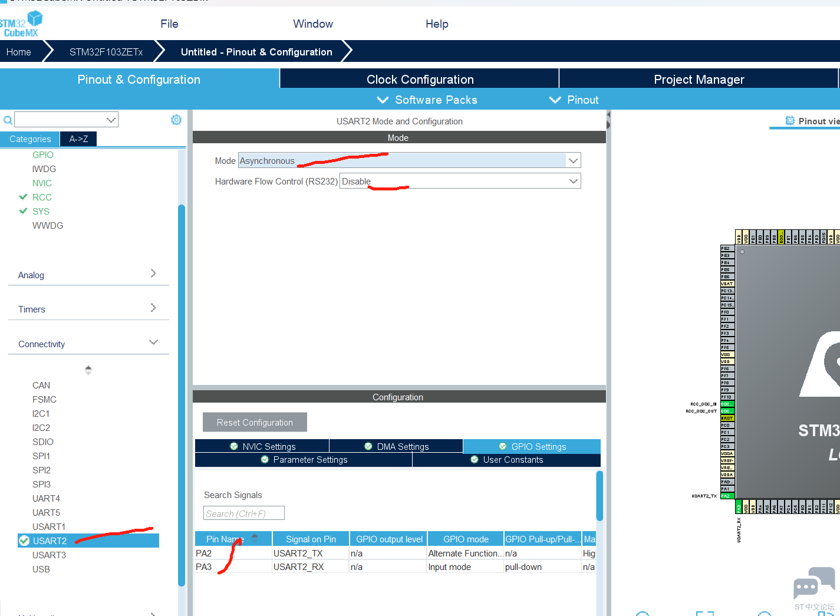Select USB under Connectivity
840x616 pixels.
pyautogui.click(x=41, y=569)
